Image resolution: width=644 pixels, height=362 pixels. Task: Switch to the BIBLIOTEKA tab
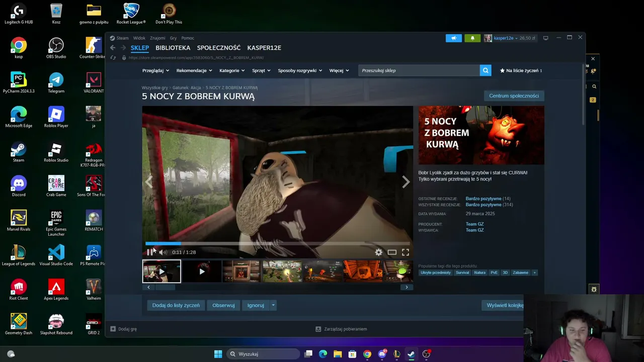tap(173, 48)
